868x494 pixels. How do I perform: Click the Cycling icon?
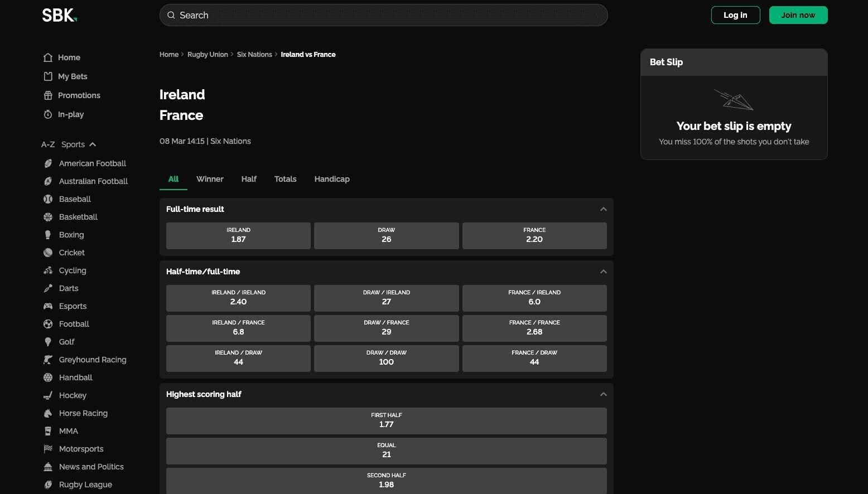48,270
